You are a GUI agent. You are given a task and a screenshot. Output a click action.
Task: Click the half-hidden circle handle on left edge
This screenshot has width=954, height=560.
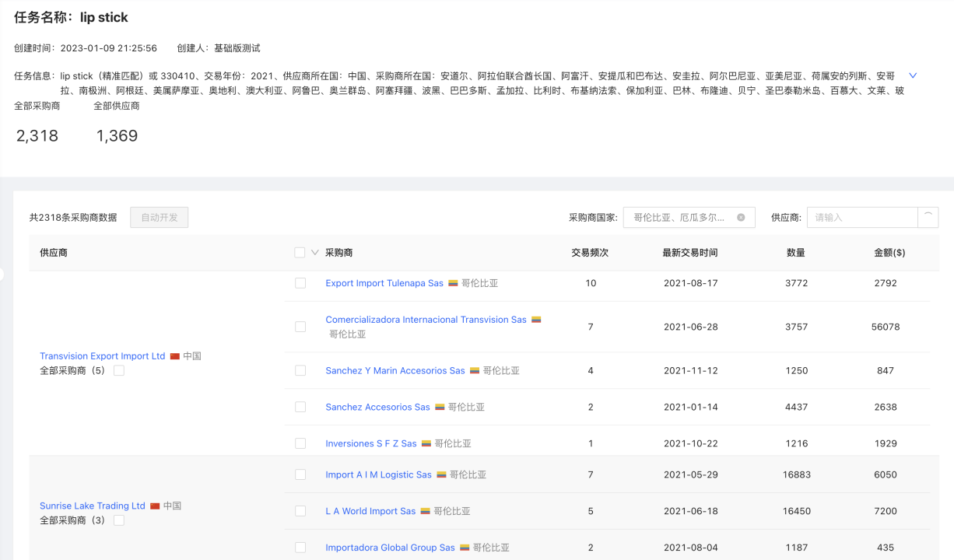pyautogui.click(x=2, y=275)
